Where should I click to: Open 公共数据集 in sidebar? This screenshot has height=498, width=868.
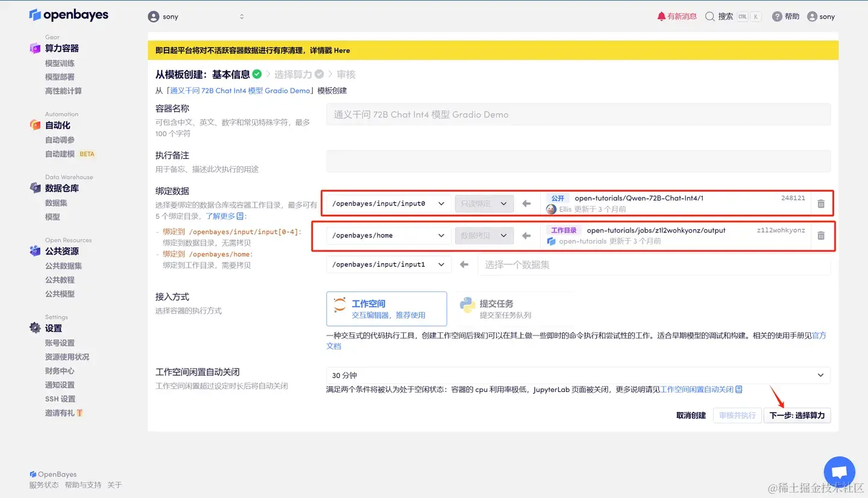click(x=63, y=266)
